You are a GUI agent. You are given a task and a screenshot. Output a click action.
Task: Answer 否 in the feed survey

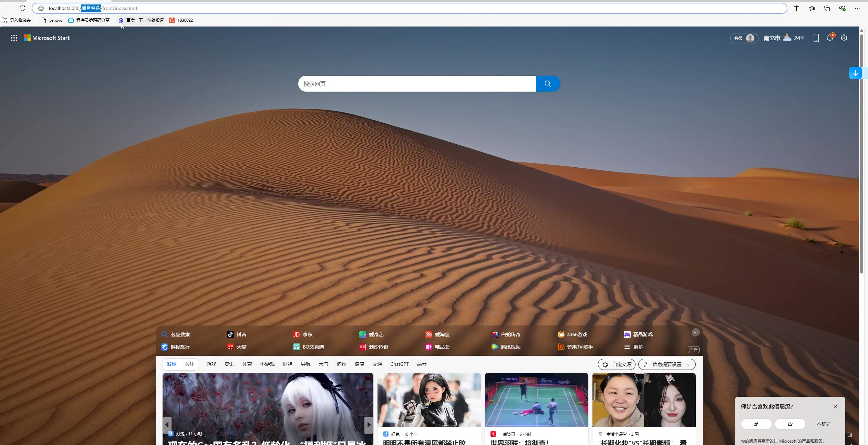click(x=790, y=424)
